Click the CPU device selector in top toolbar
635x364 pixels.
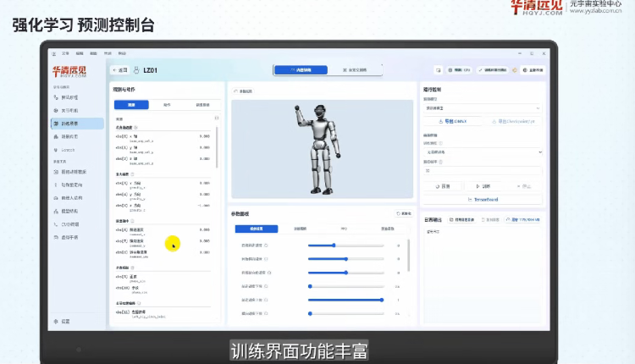459,70
